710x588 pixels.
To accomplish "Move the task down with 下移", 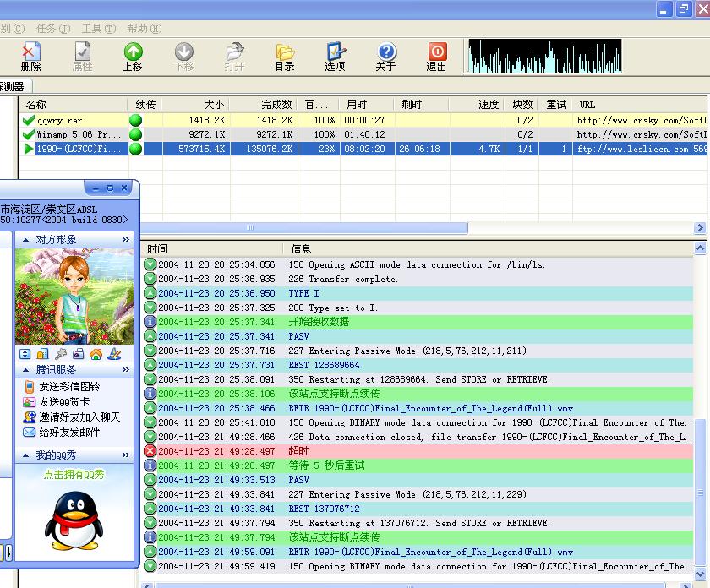I will (184, 57).
